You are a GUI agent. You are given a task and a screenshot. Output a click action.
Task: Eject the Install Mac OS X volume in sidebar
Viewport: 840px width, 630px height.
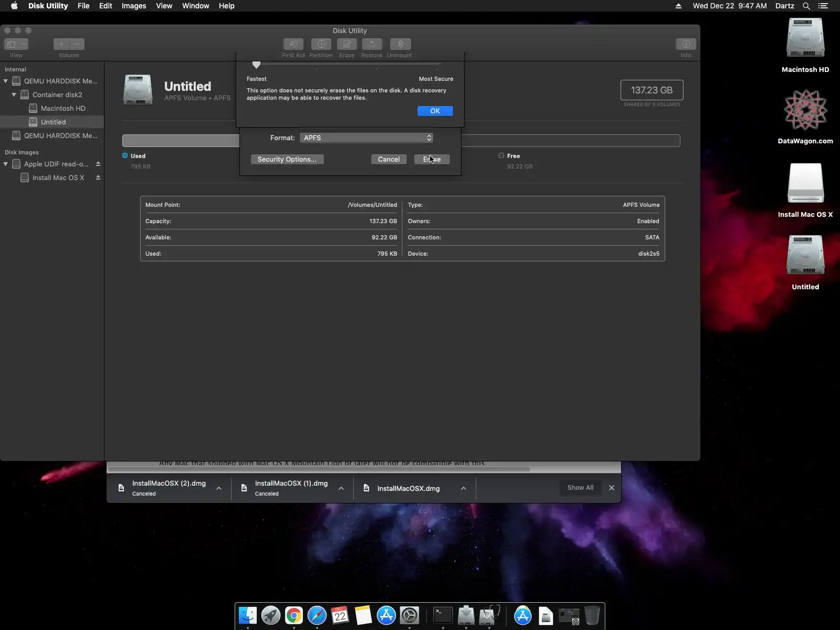98,177
